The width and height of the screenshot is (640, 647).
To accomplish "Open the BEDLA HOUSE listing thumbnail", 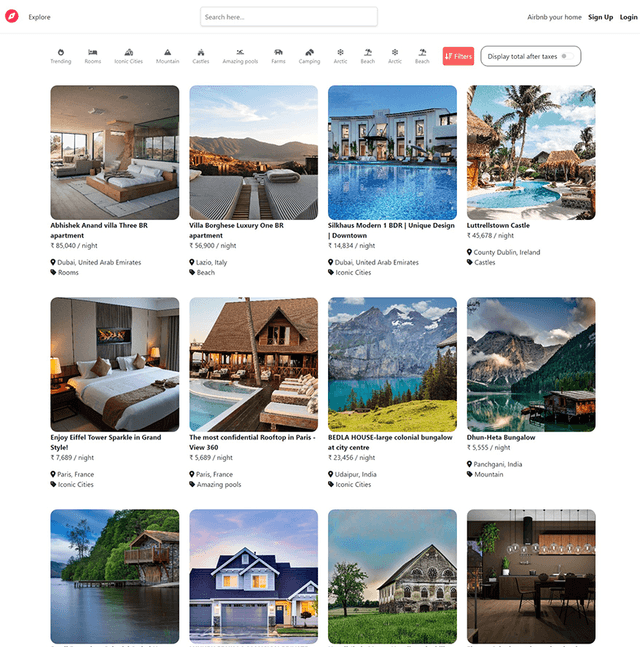I will (x=392, y=364).
